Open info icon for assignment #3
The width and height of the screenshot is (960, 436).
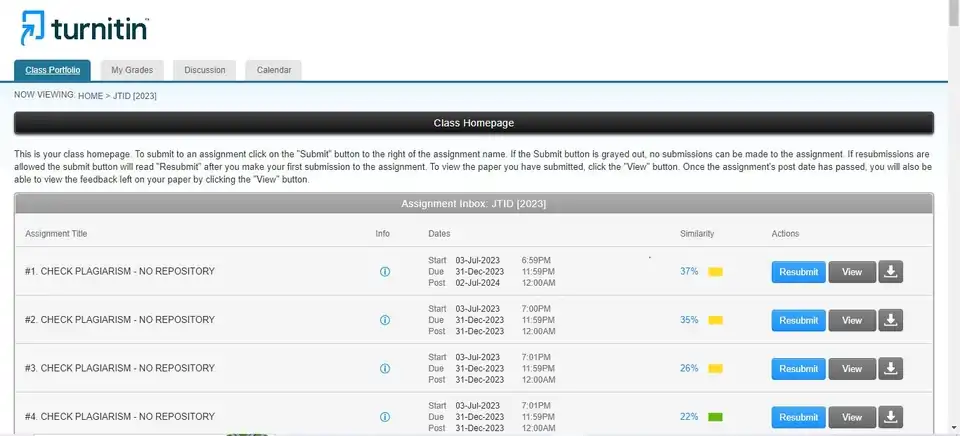tap(384, 368)
